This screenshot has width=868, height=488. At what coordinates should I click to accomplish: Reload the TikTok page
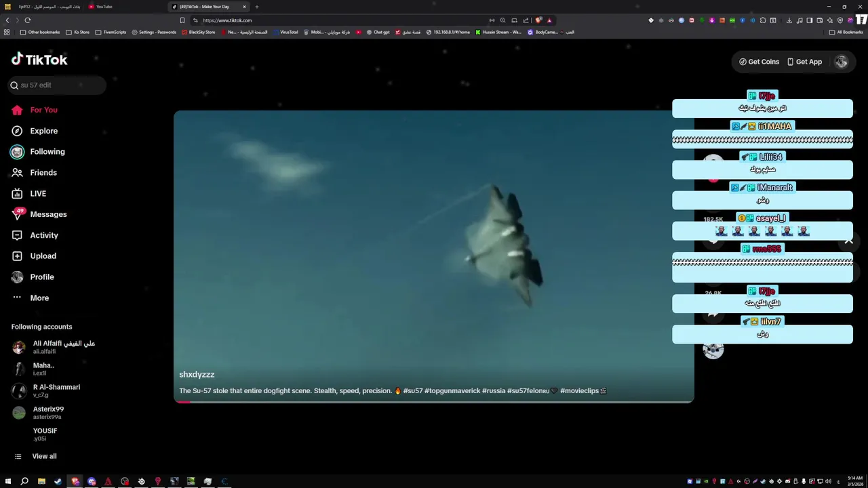28,20
